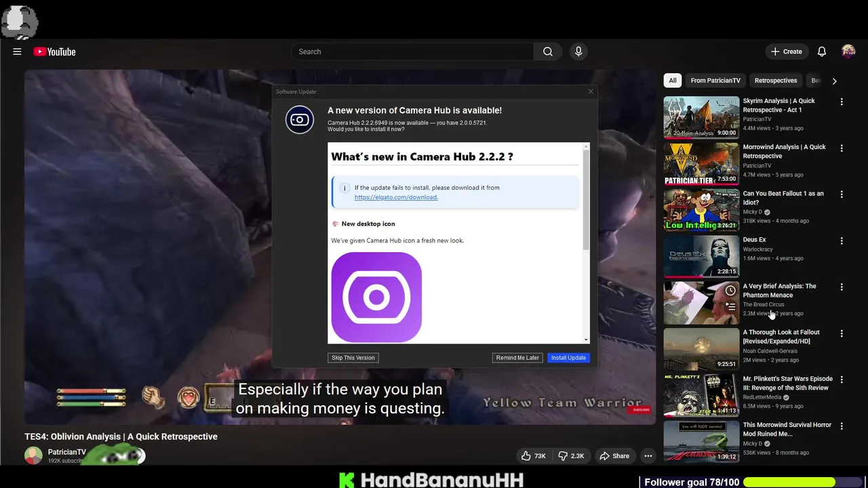Screen dimensions: 868x488
Task: Click the release notes scrollbar thumb
Action: pos(586,199)
